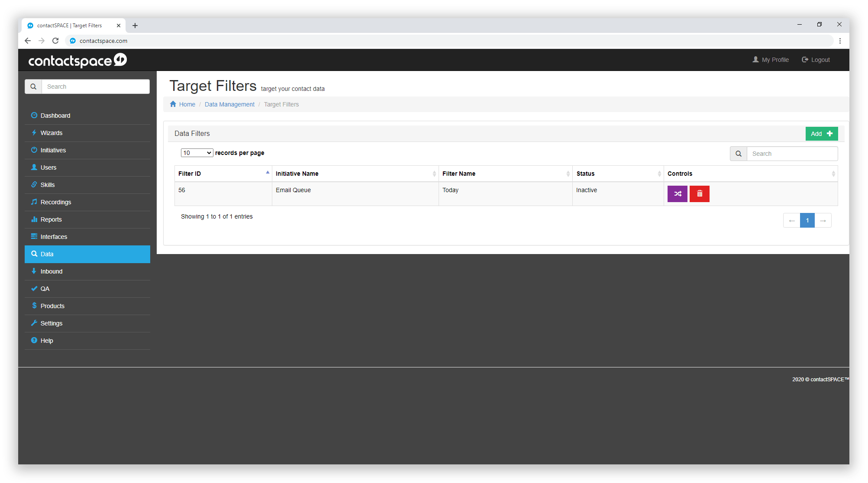The width and height of the screenshot is (868, 483).
Task: Click the sidebar search input
Action: 96,87
